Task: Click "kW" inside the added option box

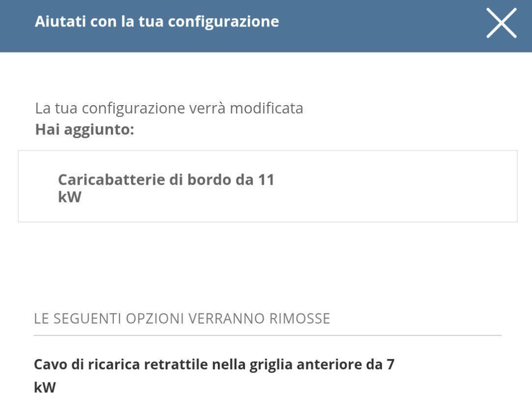Action: pos(69,197)
